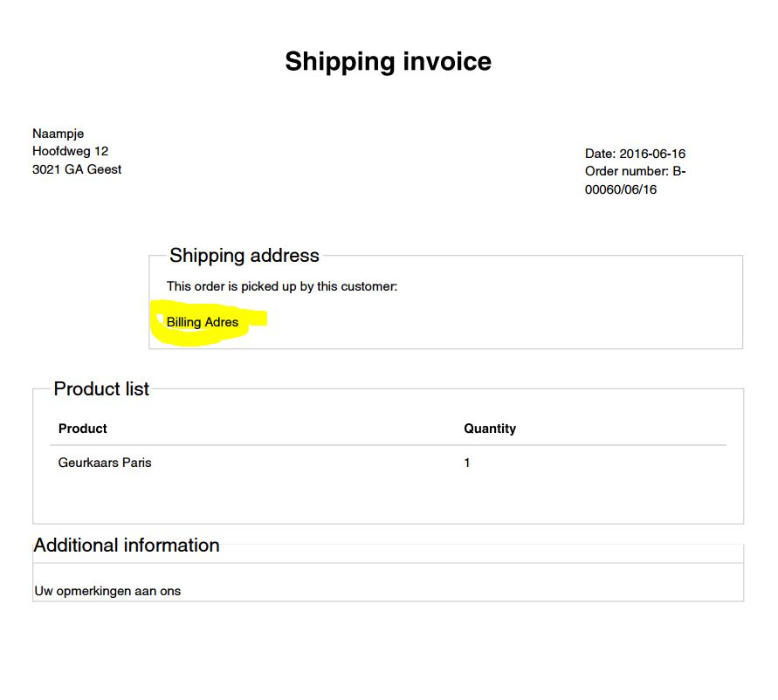778x700 pixels.
Task: Select the highlighted Billing Adres text
Action: pos(203,323)
